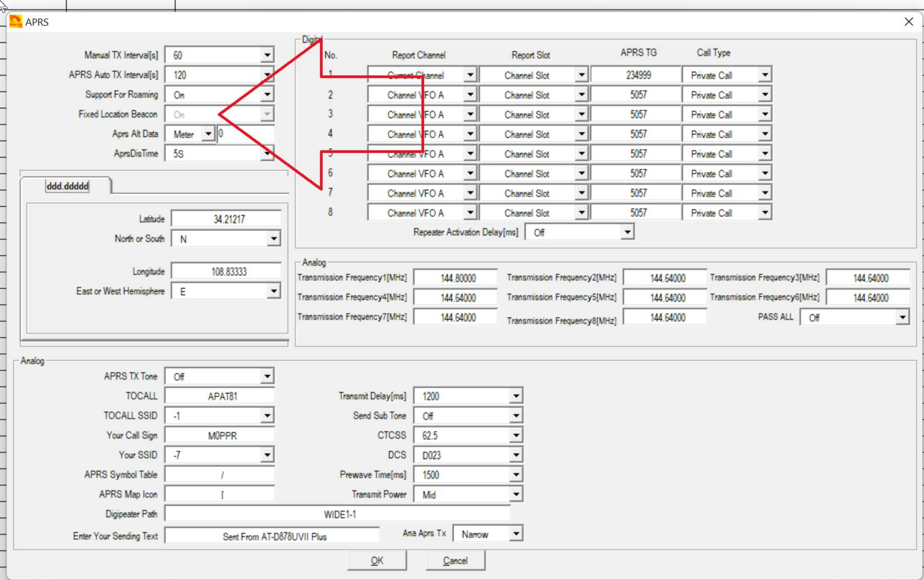Click Your Call Sign field

coord(220,435)
